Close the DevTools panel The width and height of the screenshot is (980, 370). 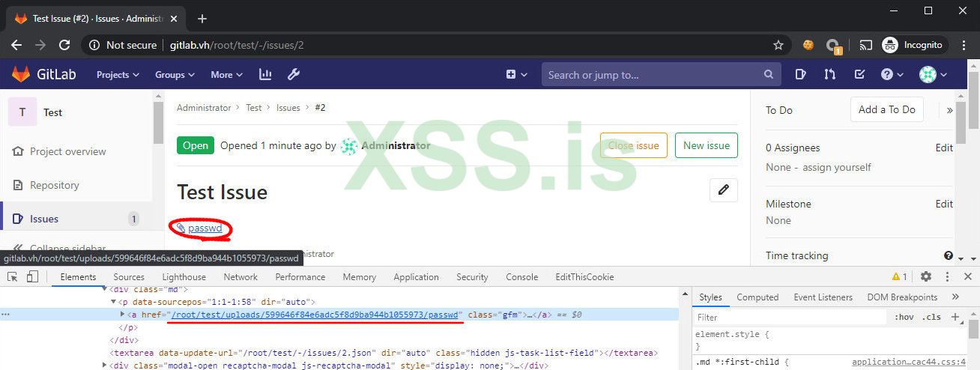pos(967,276)
